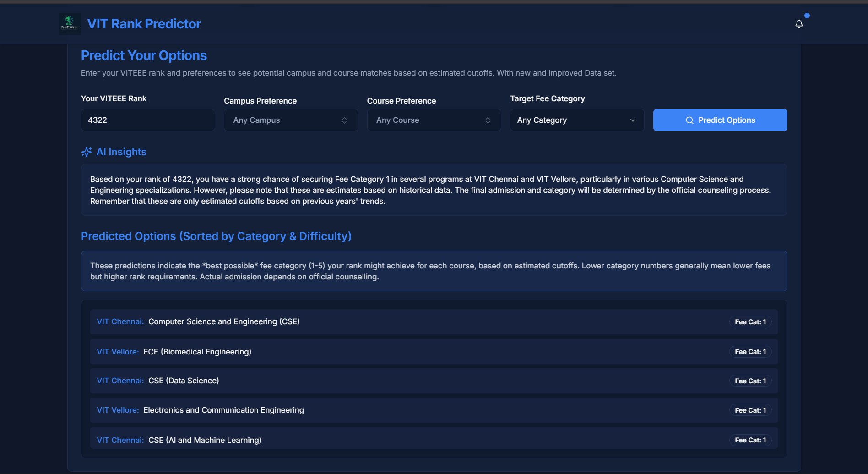The image size is (868, 474).
Task: Click the Campus Preference up-down chevron
Action: [344, 120]
